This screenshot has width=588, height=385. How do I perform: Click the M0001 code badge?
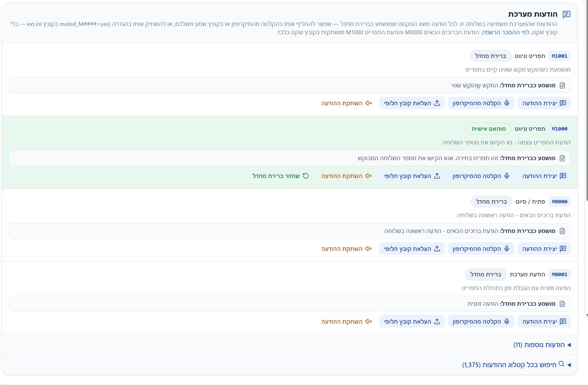coord(559,275)
